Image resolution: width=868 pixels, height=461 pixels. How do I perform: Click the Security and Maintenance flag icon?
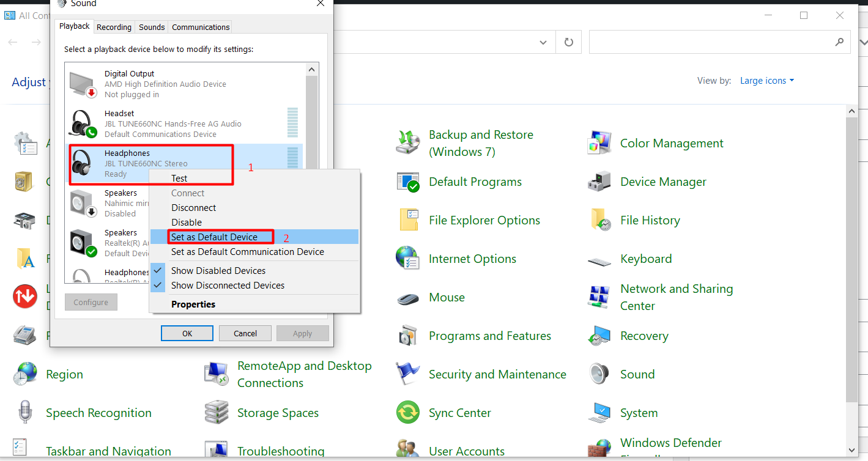point(407,374)
